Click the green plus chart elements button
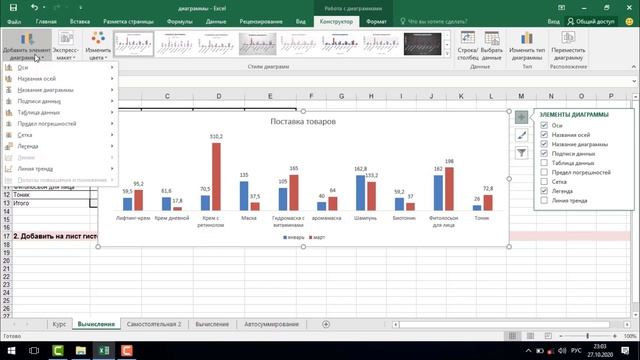The height and width of the screenshot is (360, 640). coord(521,118)
